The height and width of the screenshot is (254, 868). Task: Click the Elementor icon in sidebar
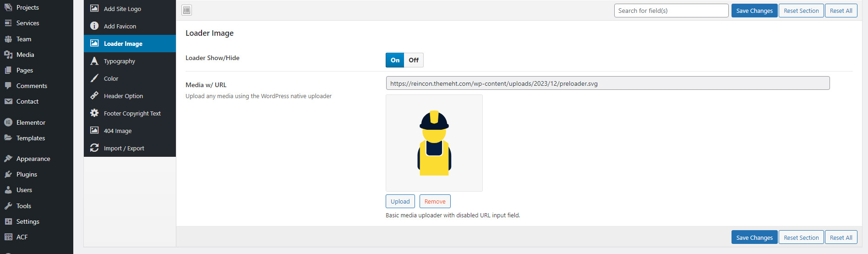8,122
